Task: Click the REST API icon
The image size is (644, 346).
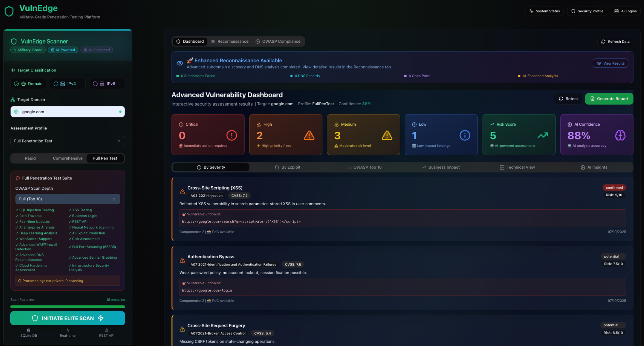Action: pyautogui.click(x=106, y=330)
